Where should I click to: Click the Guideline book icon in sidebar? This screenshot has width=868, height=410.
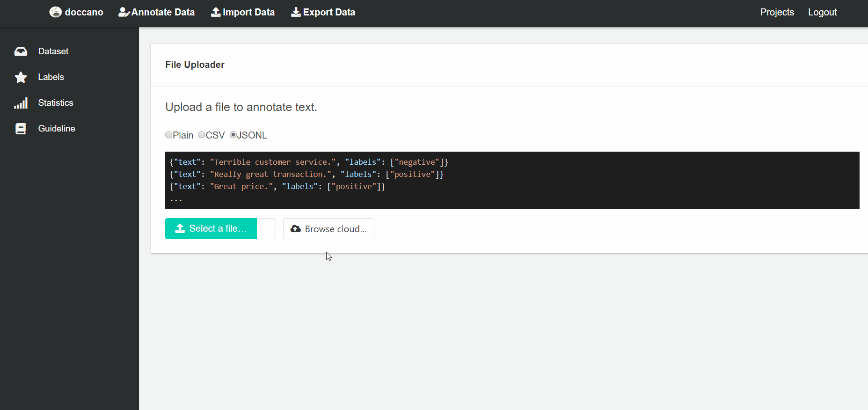21,129
